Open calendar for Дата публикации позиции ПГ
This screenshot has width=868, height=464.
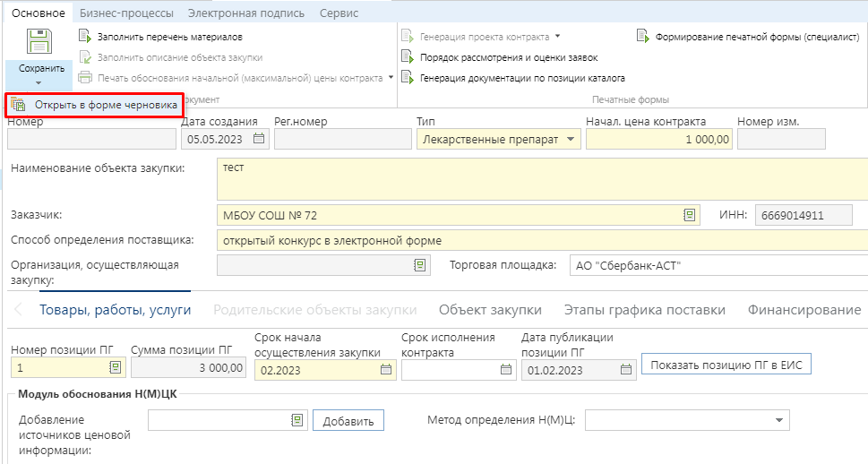626,370
